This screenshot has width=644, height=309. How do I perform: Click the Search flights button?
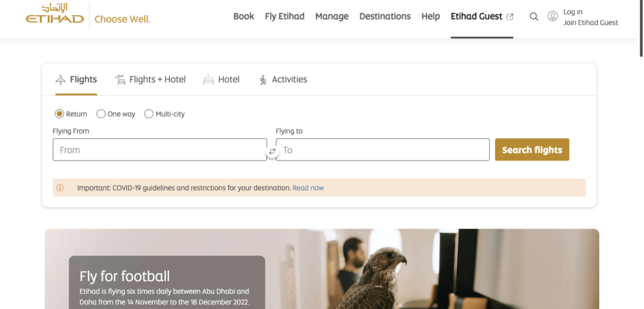(x=531, y=150)
